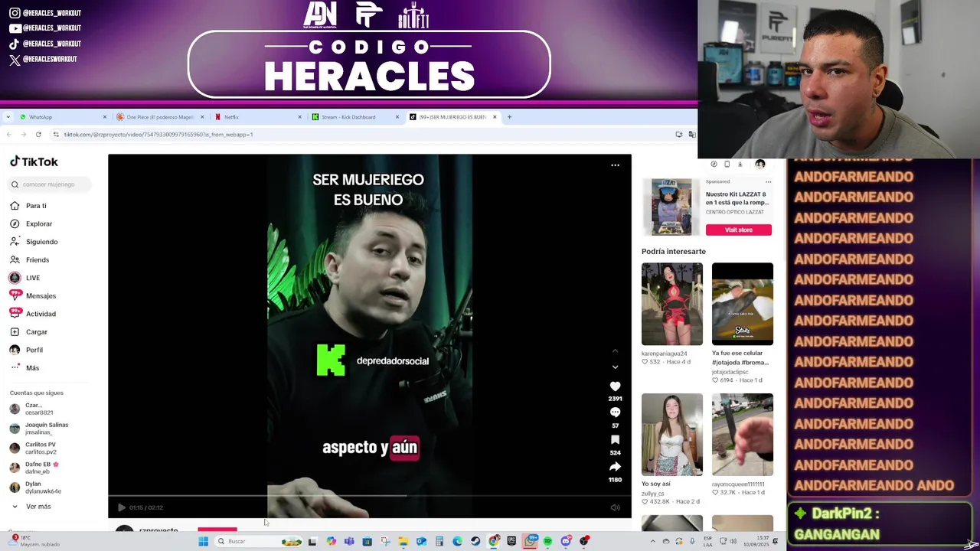This screenshot has height=551, width=980.
Task: Open jotajodaclipsc suggested video
Action: (x=742, y=304)
